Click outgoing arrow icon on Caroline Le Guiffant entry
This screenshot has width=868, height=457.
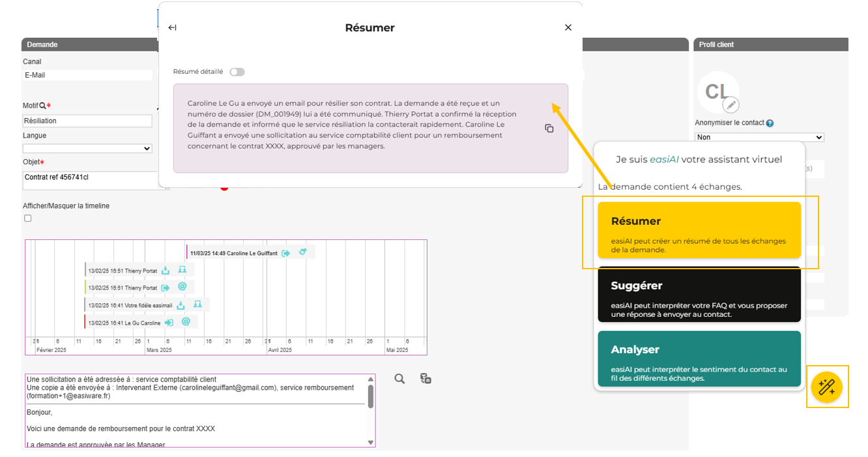285,253
